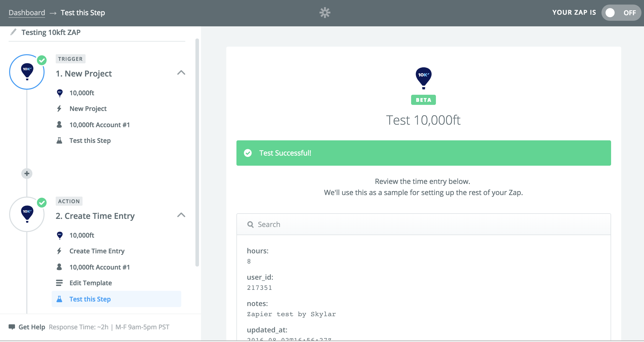Click Response Time ~2h text in footer
Viewport: 644px width, 342px height.
point(79,327)
